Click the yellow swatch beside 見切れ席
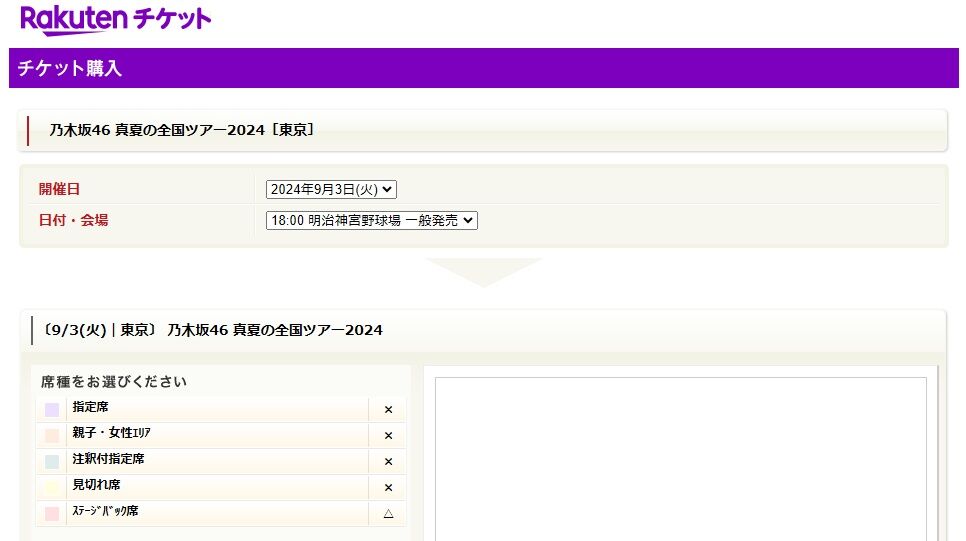 pos(52,487)
